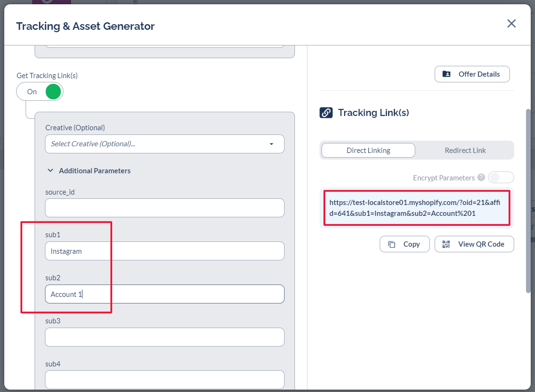Open the Select Creative dropdown
The width and height of the screenshot is (535, 392).
(x=165, y=144)
